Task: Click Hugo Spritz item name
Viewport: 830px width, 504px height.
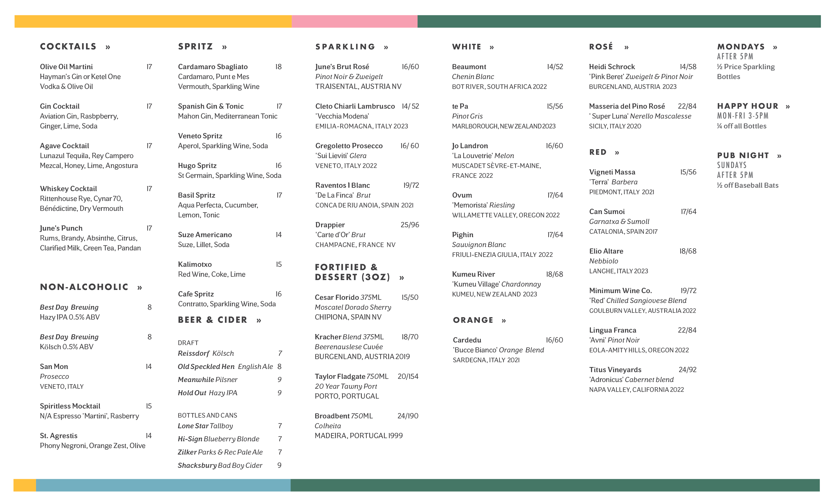Action: [197, 165]
